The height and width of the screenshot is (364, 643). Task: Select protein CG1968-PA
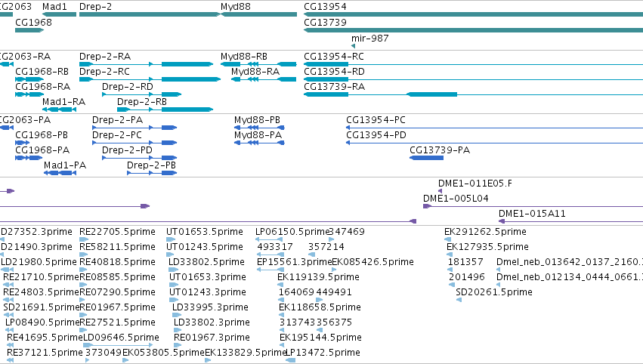pyautogui.click(x=29, y=158)
